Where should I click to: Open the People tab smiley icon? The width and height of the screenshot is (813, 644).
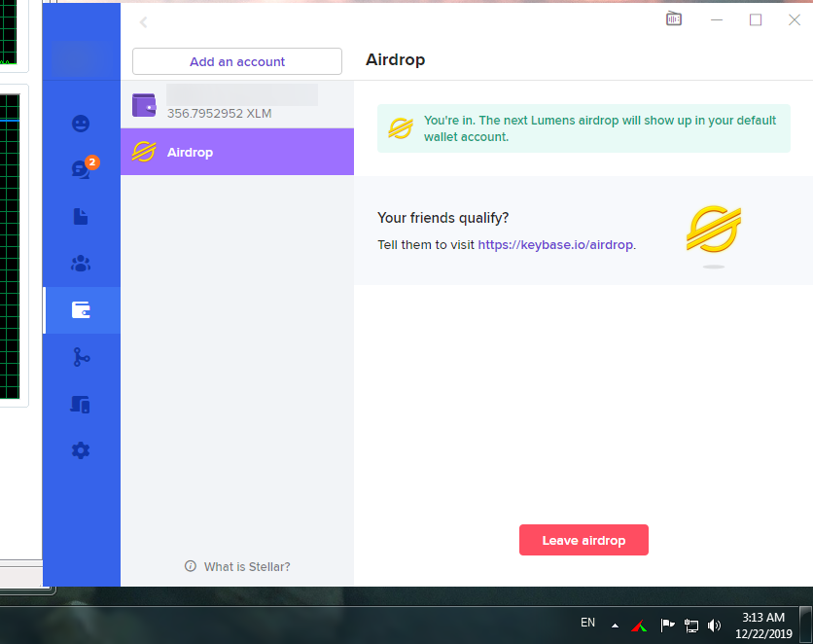click(x=81, y=124)
